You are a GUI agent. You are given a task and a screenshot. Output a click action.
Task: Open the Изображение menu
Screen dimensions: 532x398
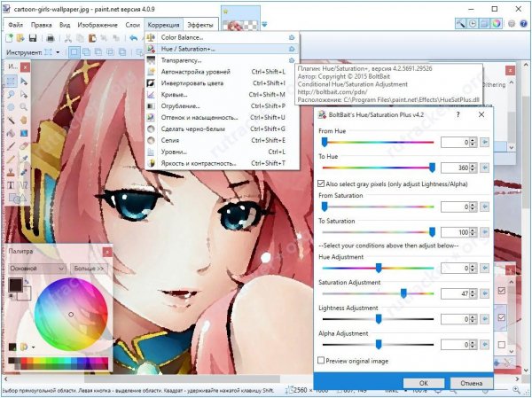click(98, 25)
